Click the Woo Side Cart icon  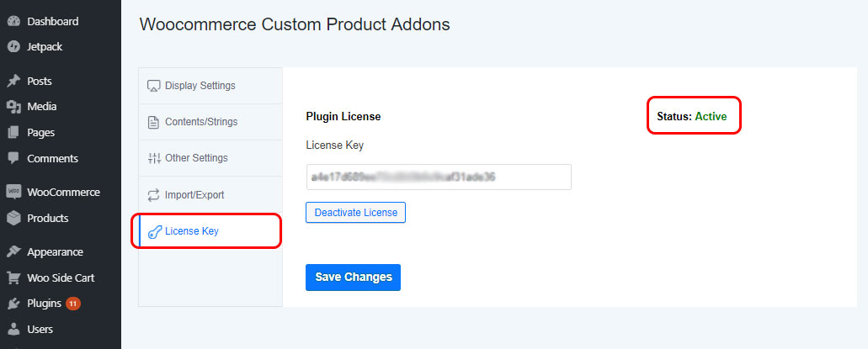[x=13, y=278]
